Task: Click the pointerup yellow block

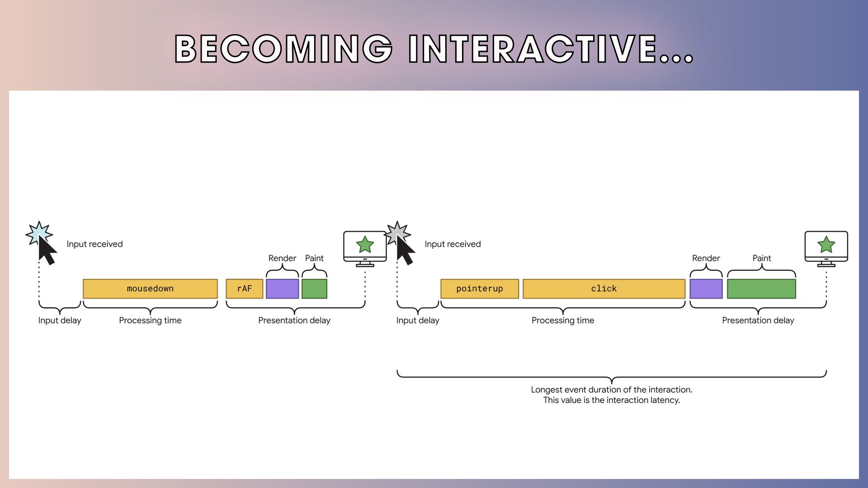Action: pyautogui.click(x=479, y=289)
